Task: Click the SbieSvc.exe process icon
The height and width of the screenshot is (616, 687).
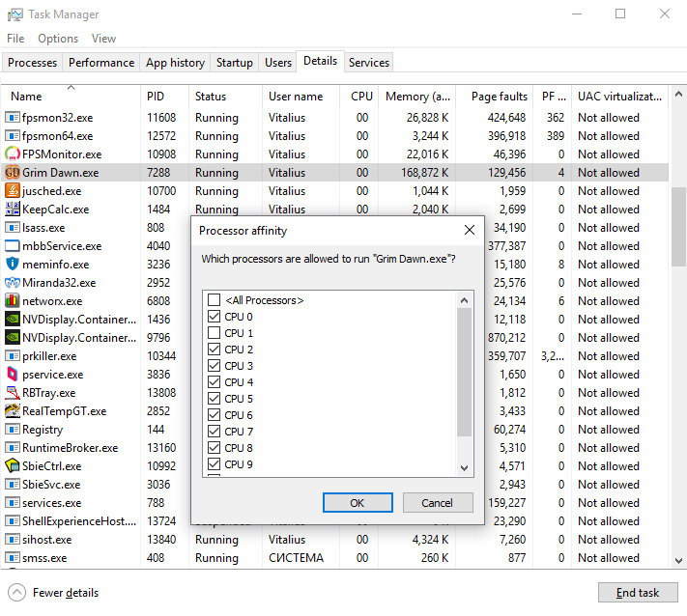Action: (13, 485)
